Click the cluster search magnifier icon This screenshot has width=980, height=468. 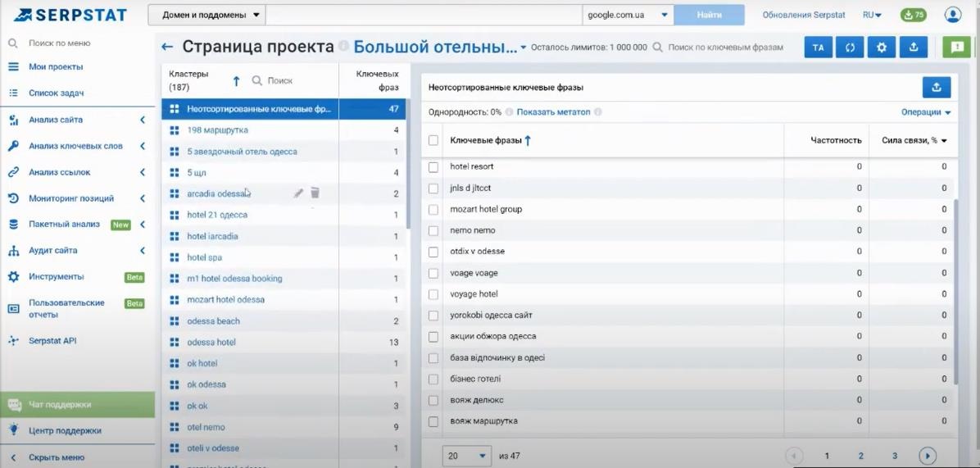point(256,80)
